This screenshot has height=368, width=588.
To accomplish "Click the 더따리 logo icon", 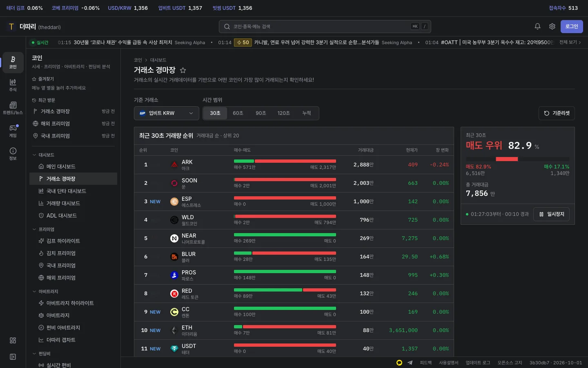I will (x=11, y=27).
